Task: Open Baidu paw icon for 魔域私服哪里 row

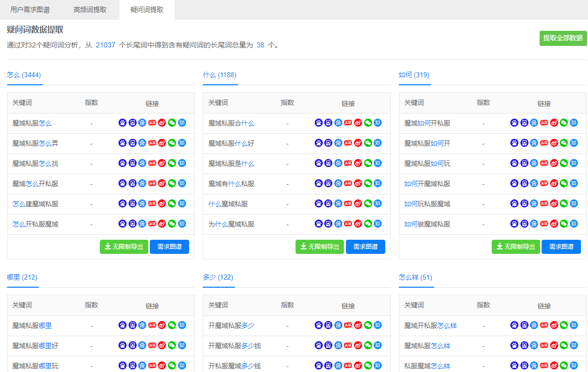Action: click(x=123, y=325)
